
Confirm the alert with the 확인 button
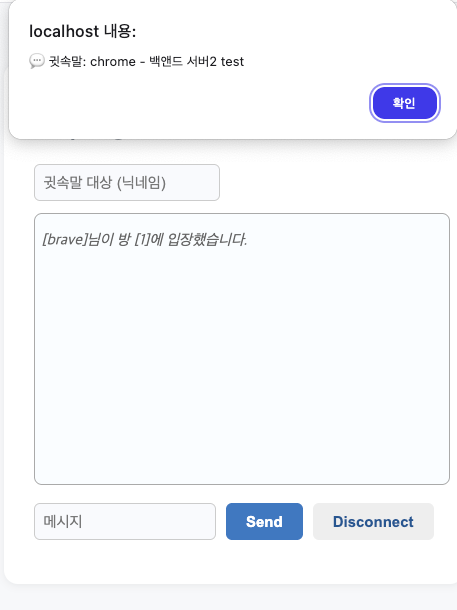[404, 103]
